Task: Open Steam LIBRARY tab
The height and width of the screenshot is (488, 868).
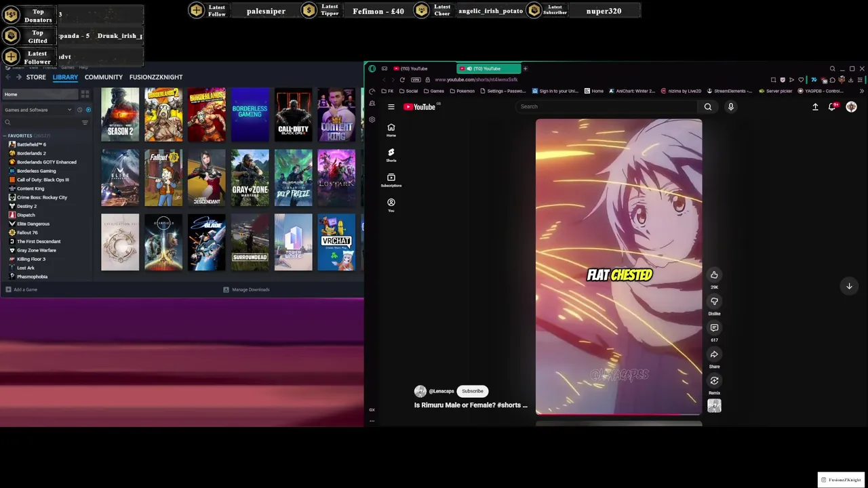Action: click(65, 77)
